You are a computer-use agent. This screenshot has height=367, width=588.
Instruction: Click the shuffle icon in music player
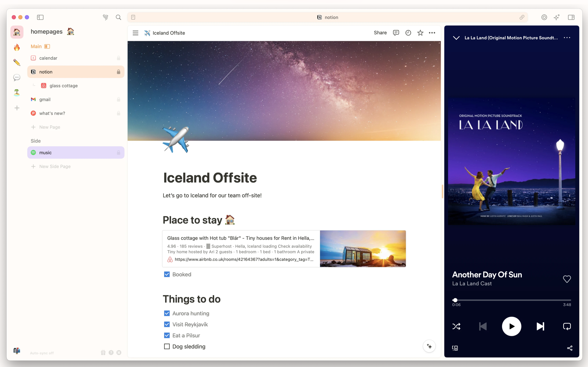click(456, 326)
